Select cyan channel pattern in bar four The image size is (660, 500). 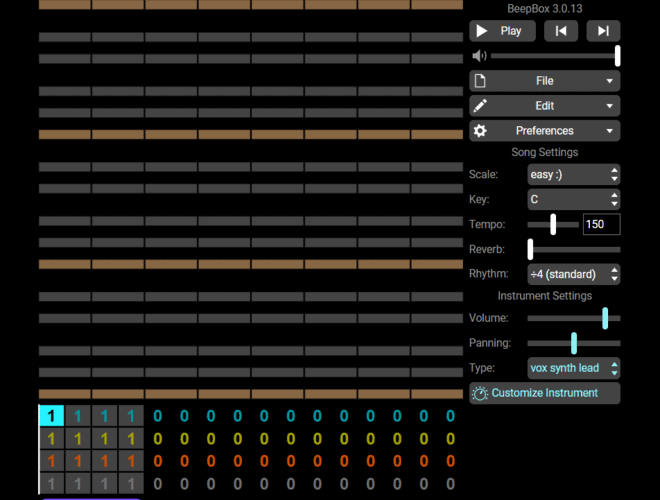(x=131, y=416)
